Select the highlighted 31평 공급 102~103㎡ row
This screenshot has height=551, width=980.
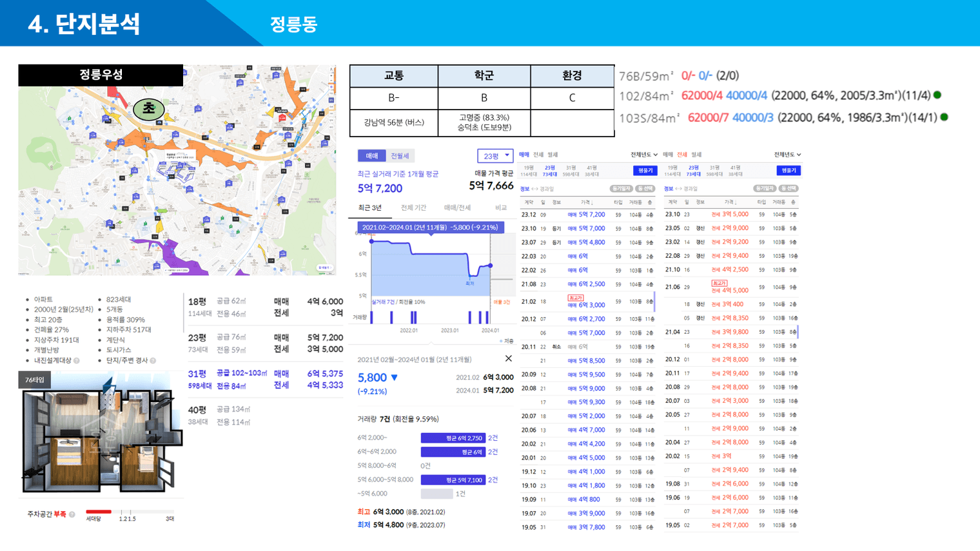265,380
